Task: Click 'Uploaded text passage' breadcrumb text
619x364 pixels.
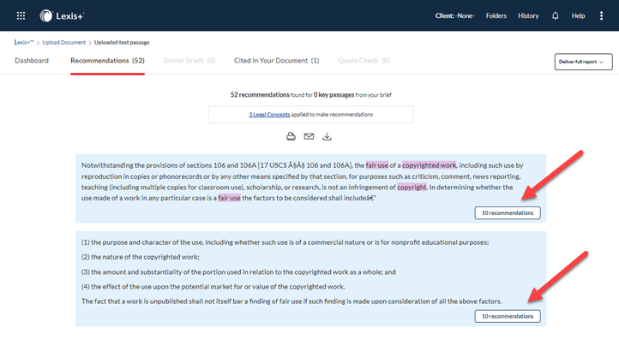Action: click(x=122, y=42)
